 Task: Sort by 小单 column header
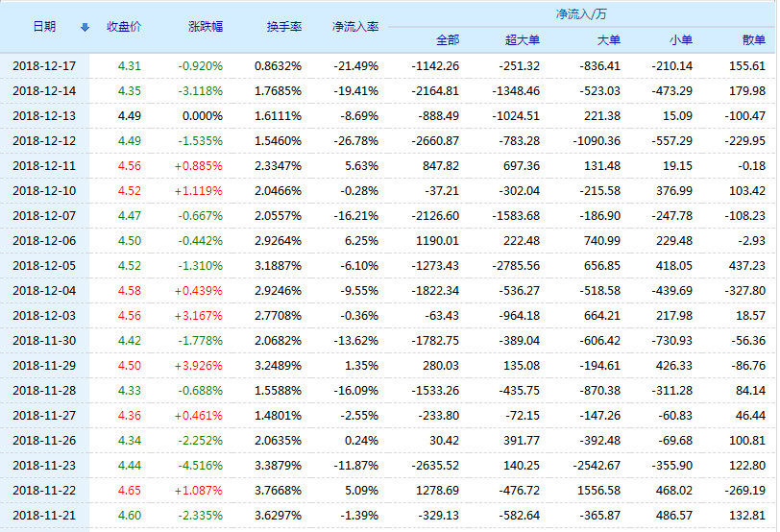pyautogui.click(x=680, y=39)
